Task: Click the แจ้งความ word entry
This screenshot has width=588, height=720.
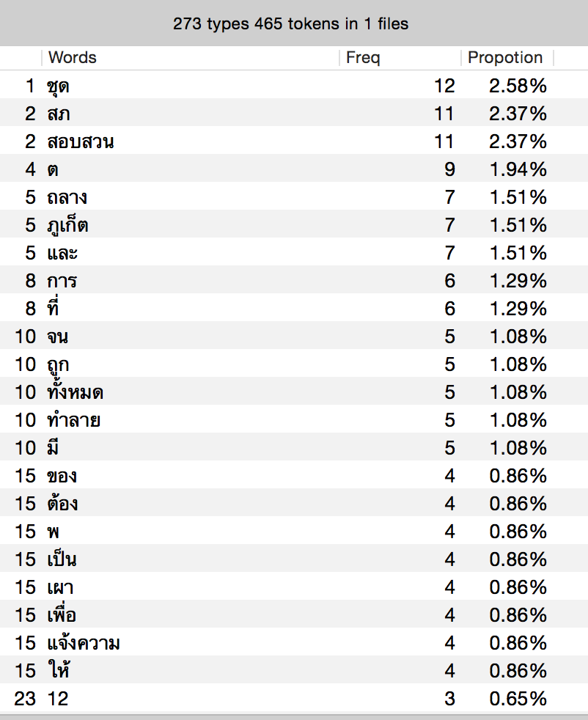Action: click(x=83, y=644)
